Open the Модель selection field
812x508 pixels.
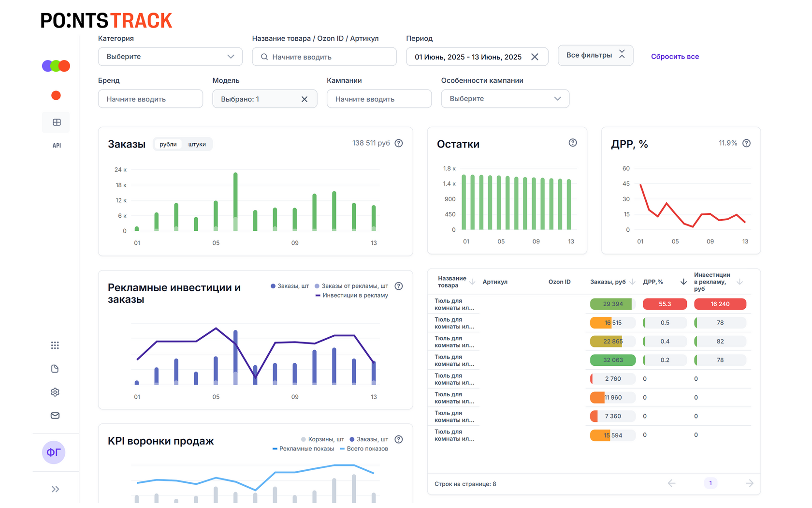(265, 99)
